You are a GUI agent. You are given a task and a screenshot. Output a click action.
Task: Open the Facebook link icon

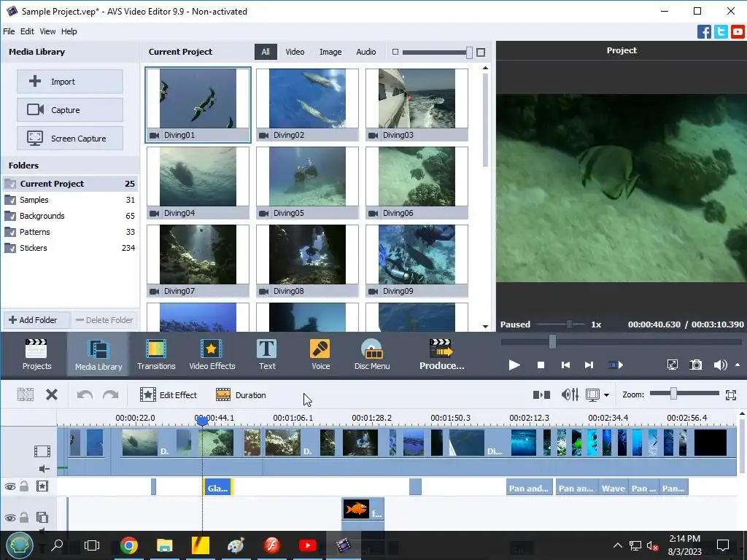pos(704,32)
